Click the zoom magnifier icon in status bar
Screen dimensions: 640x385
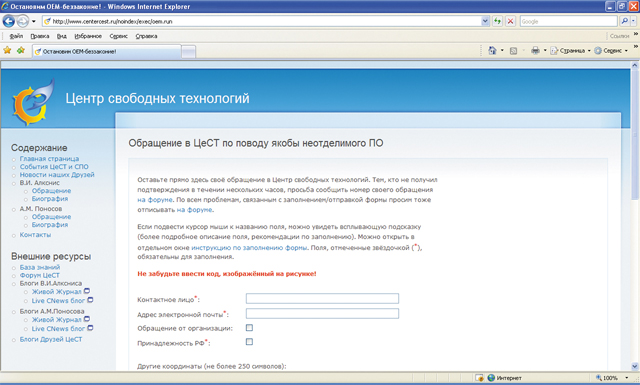[x=598, y=378]
